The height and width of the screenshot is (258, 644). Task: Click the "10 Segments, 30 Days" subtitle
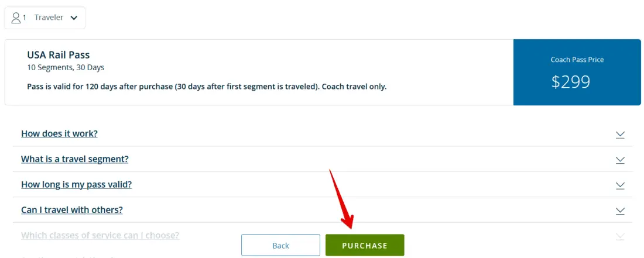coord(66,67)
